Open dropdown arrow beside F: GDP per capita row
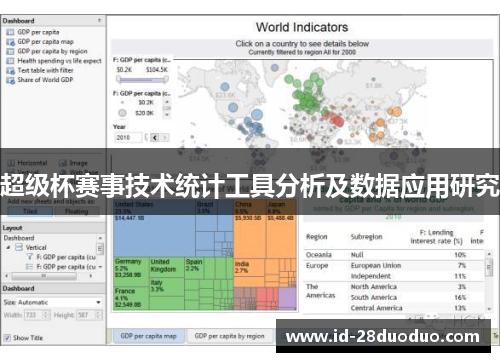 pos(100,267)
